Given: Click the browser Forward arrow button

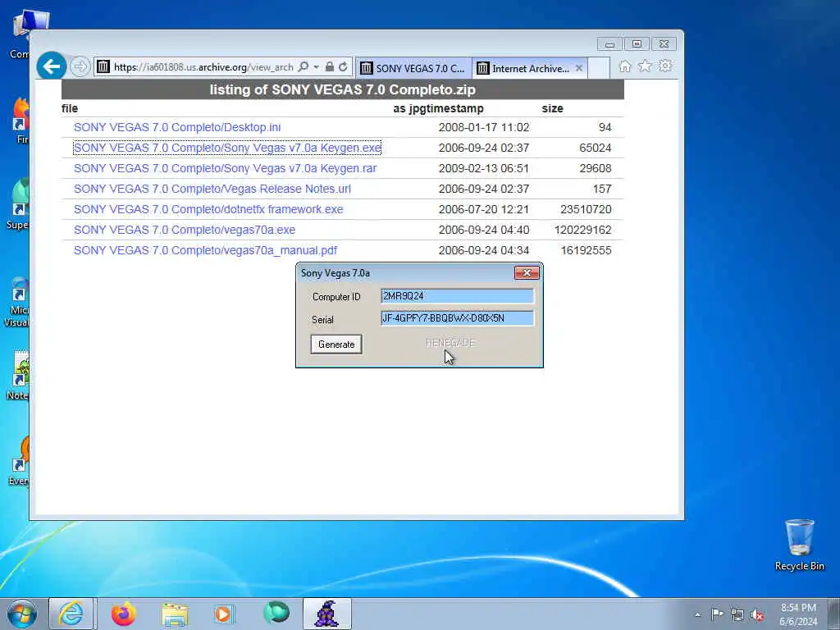Looking at the screenshot, I should (80, 67).
